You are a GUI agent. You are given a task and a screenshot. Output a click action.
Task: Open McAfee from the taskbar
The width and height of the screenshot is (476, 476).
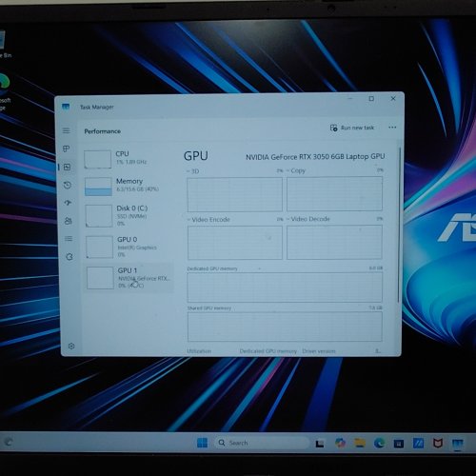click(x=438, y=443)
